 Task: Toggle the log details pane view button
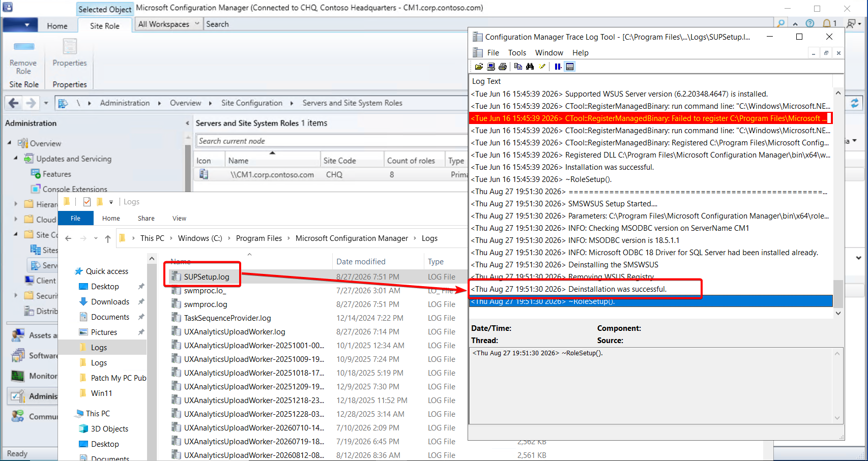click(570, 67)
